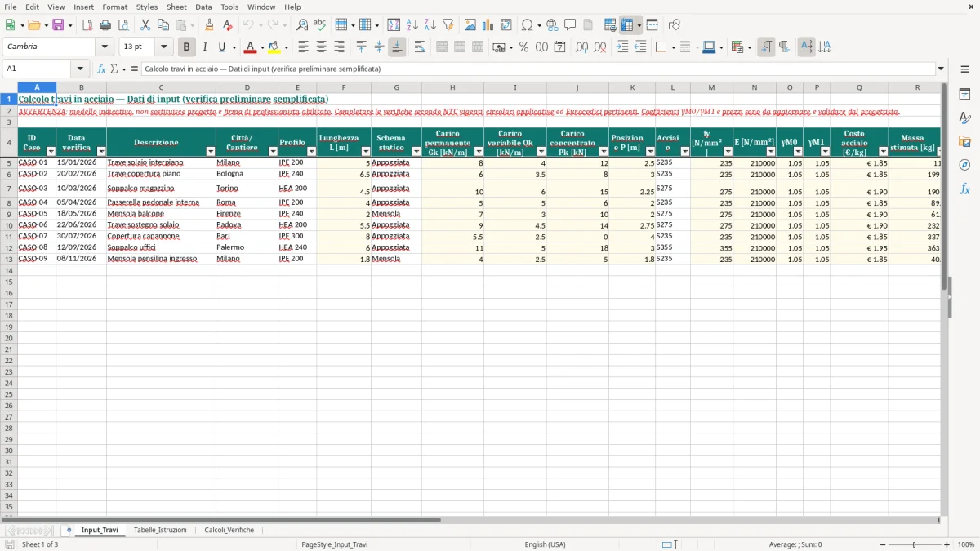The width and height of the screenshot is (980, 551).
Task: Click the formula input line field
Action: [x=537, y=69]
